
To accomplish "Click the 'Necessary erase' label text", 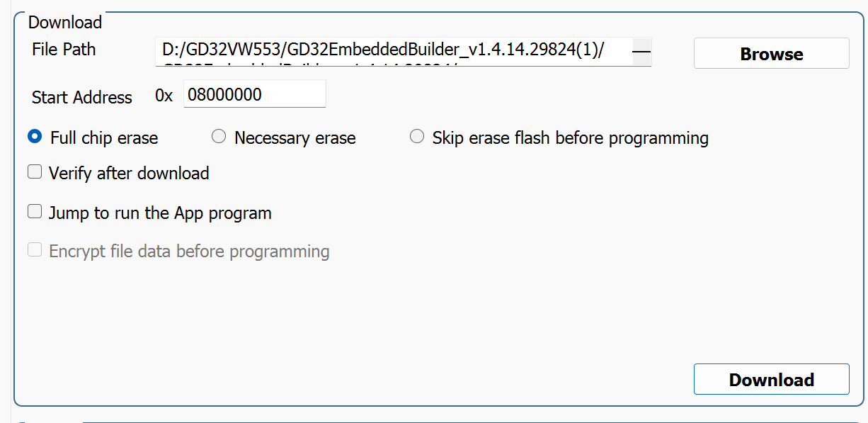I will [x=295, y=137].
